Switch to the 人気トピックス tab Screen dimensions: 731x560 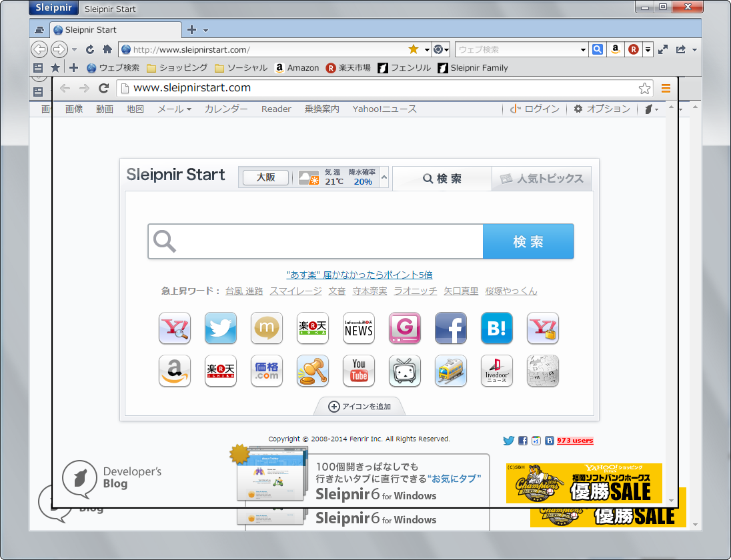click(x=542, y=179)
